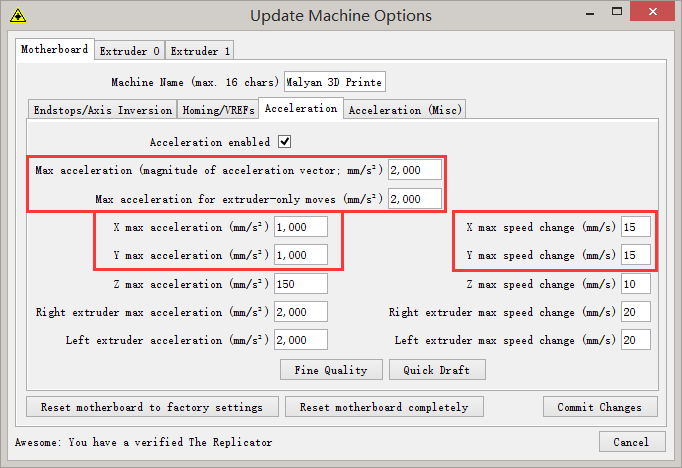Focus the X max acceleration field

click(x=300, y=227)
